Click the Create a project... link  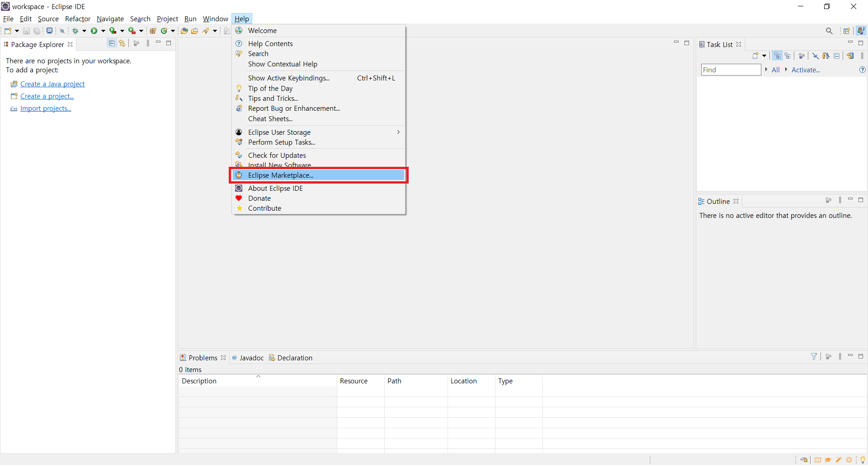pos(47,96)
